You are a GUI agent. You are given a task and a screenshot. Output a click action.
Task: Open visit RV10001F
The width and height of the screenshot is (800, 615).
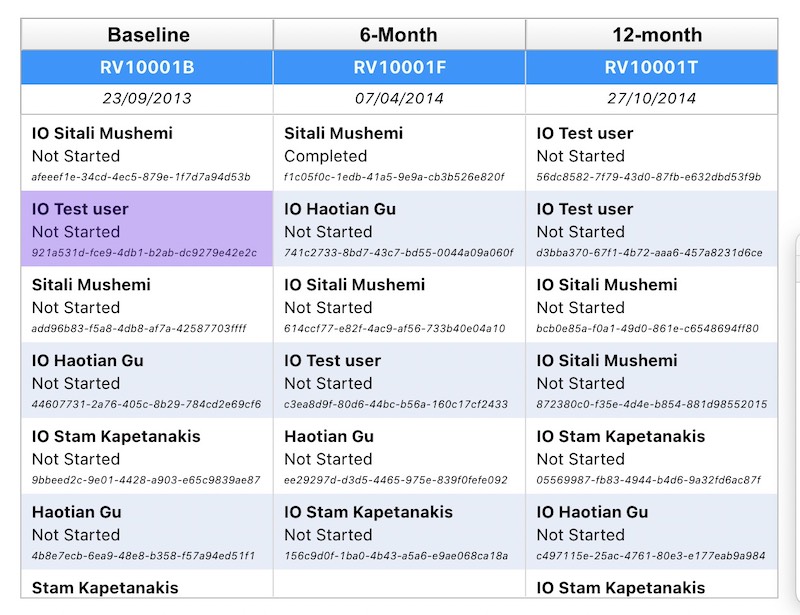click(x=399, y=68)
